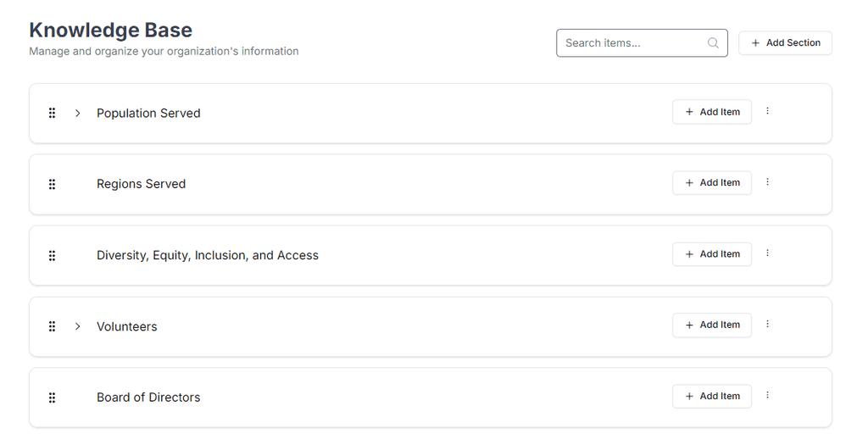This screenshot has width=868, height=434.
Task: Expand the Volunteers section chevron
Action: (x=77, y=326)
